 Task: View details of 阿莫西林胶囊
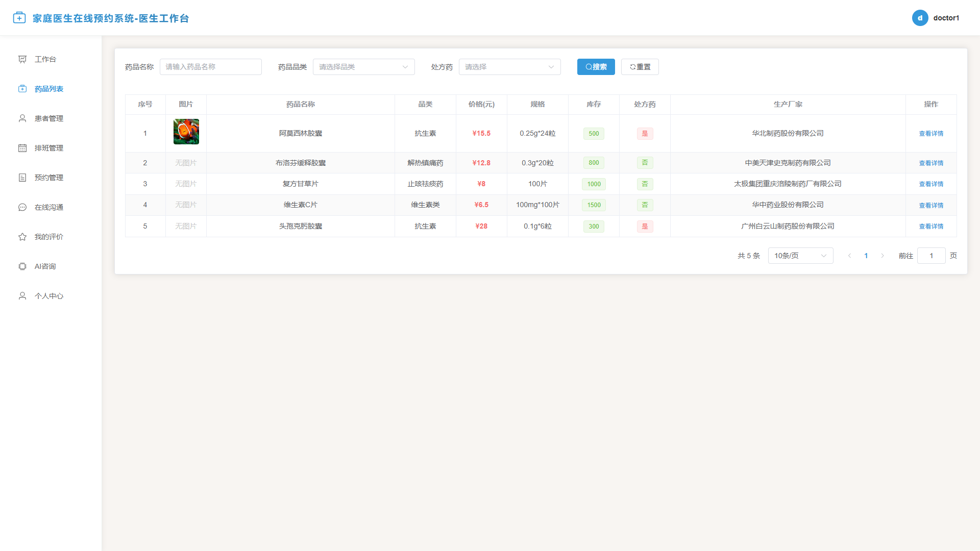tap(930, 134)
